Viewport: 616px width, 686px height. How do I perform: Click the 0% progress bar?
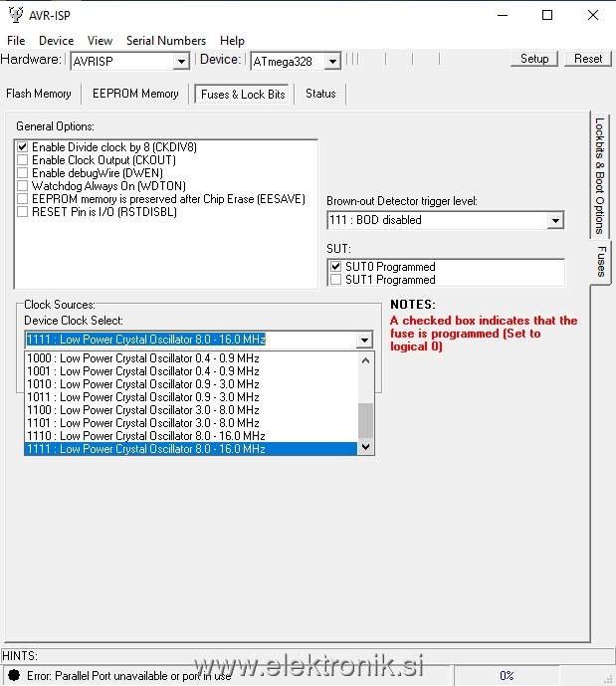pyautogui.click(x=507, y=675)
